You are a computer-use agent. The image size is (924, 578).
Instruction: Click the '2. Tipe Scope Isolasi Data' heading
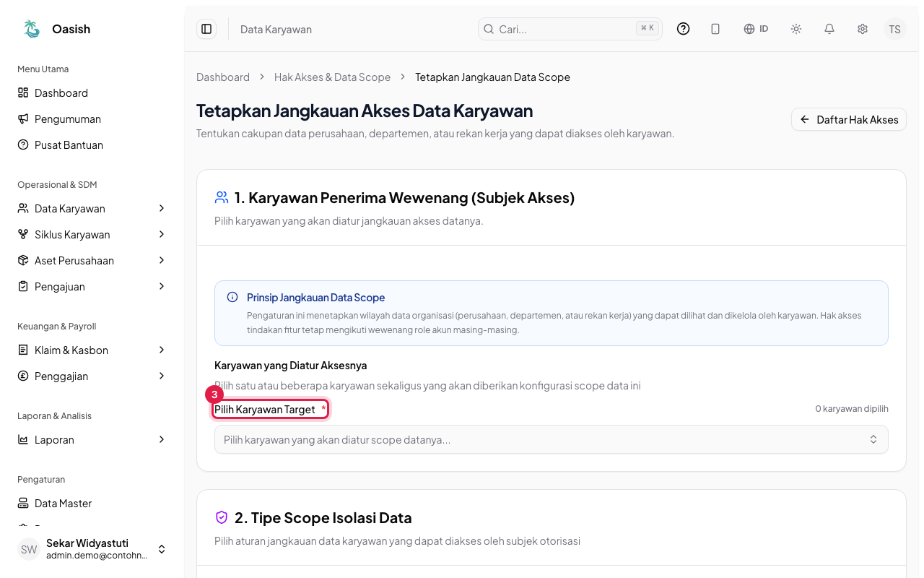323,518
